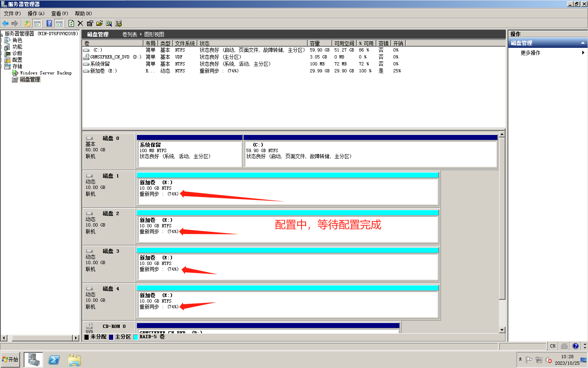Open the 操作(A) menu
588x368 pixels.
tap(36, 13)
